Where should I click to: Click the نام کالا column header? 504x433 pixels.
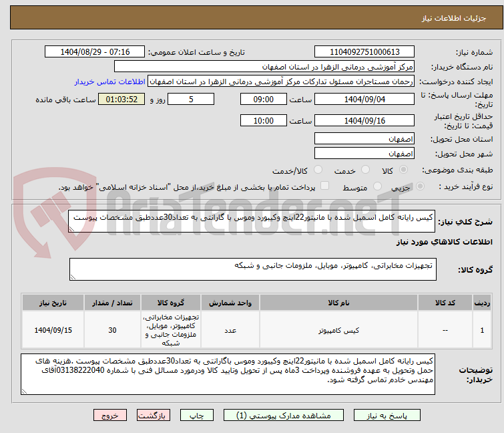tap(339, 303)
